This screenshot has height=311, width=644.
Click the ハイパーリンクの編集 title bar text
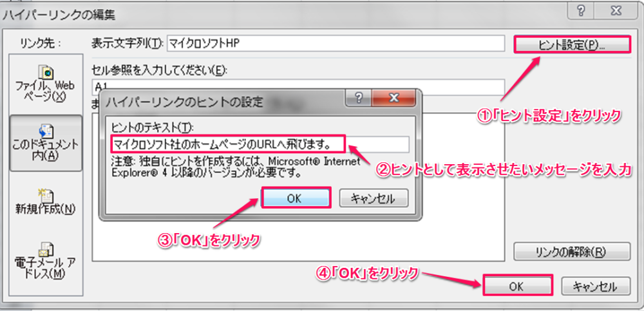[59, 15]
